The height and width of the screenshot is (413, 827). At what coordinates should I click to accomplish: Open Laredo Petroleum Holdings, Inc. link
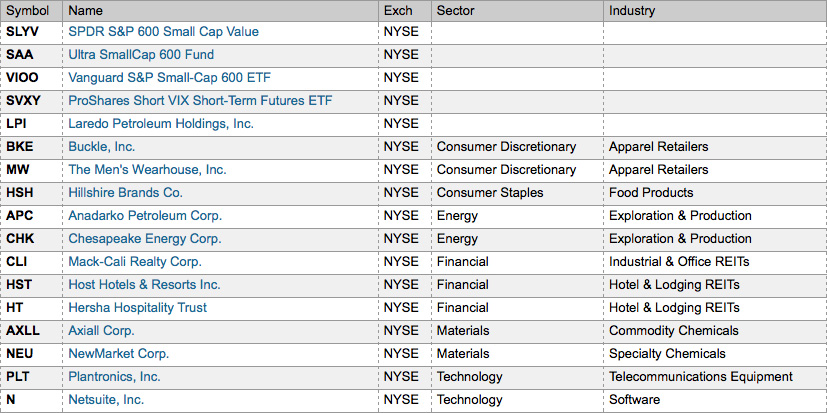pyautogui.click(x=161, y=124)
